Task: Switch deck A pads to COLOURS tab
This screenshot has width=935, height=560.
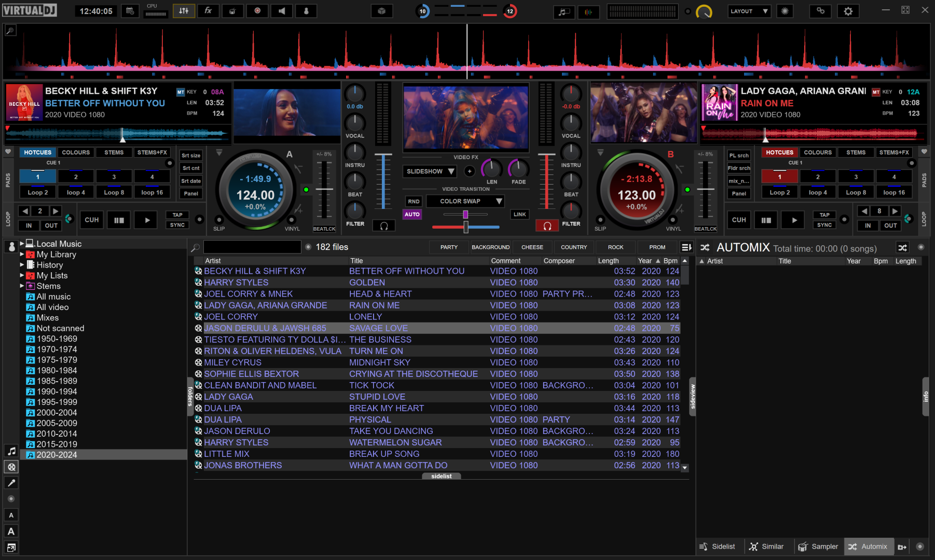Action: click(76, 152)
